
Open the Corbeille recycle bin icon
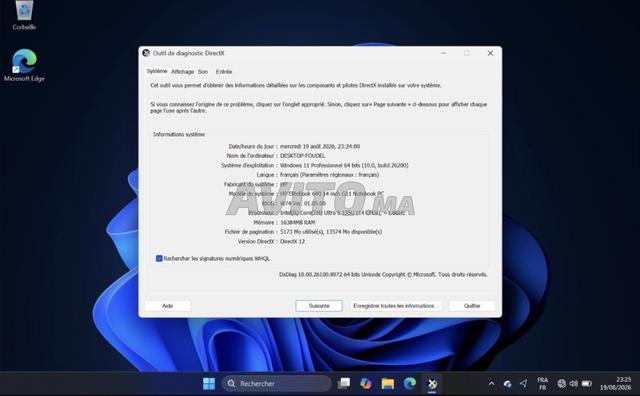24,15
